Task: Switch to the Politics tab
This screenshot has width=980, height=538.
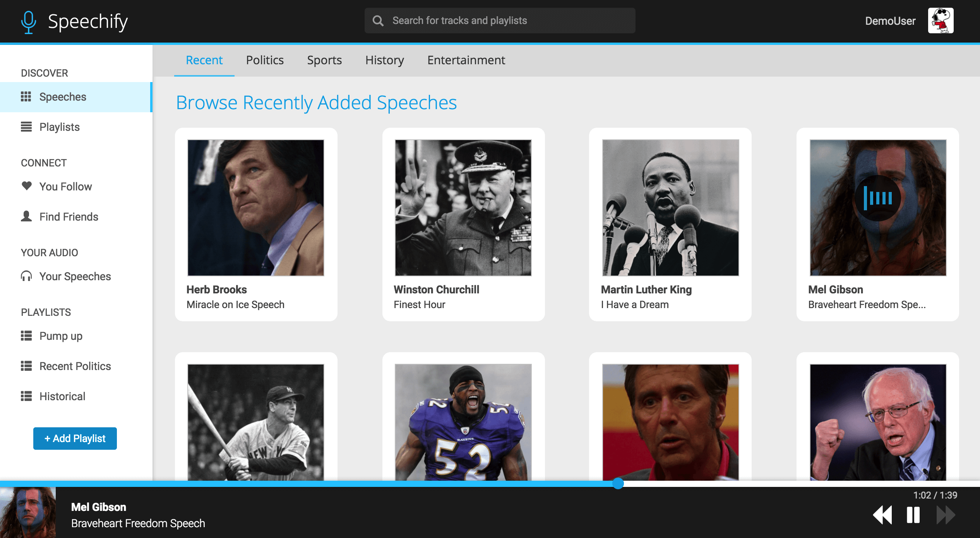Action: click(265, 60)
